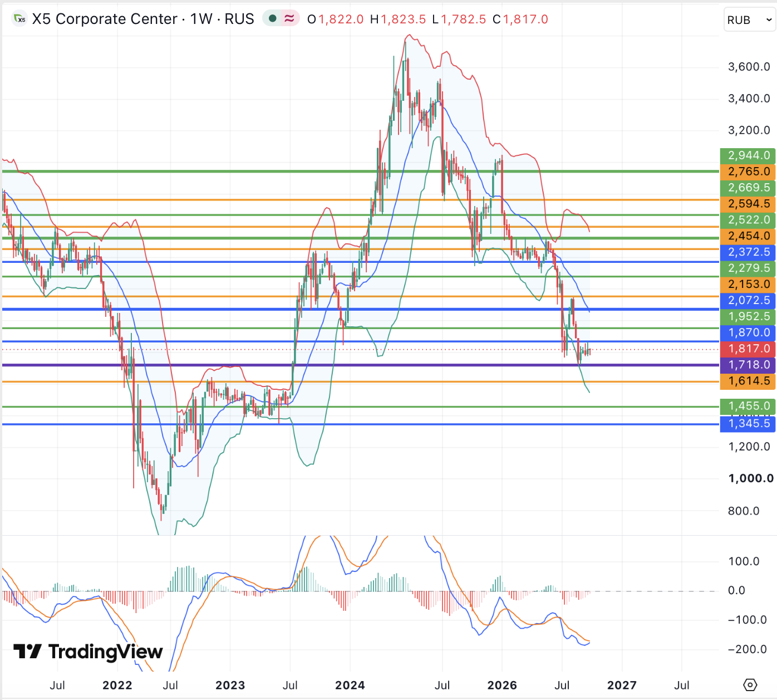The image size is (777, 700).
Task: Click the 100.0 tick on the oscillator axis
Action: coord(744,561)
